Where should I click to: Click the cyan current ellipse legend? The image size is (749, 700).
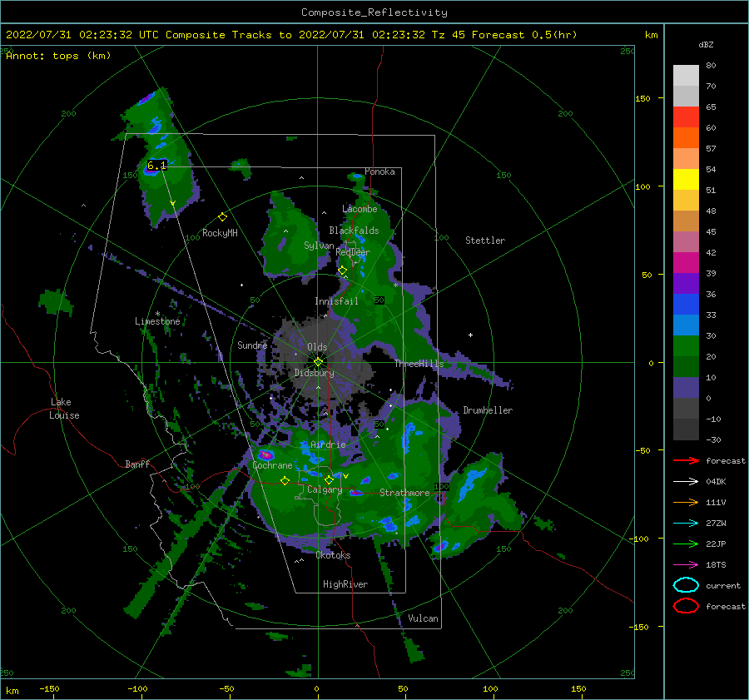[x=686, y=585]
